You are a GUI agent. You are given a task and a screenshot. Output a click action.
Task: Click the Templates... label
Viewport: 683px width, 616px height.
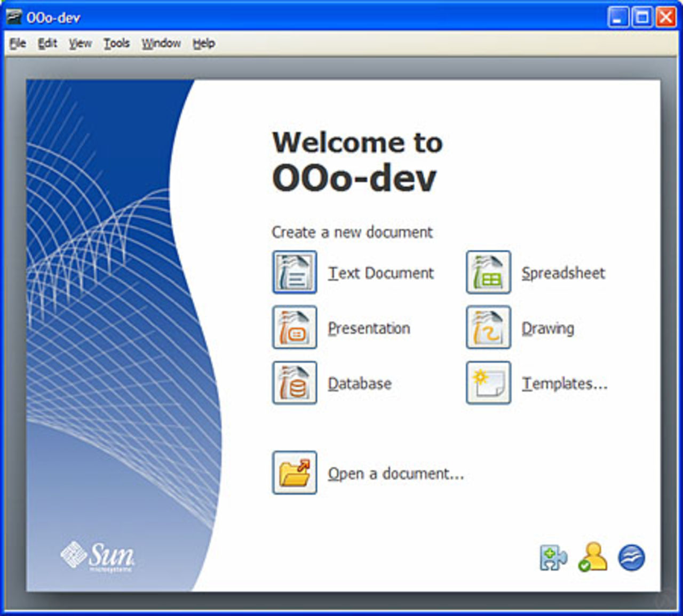(x=564, y=383)
